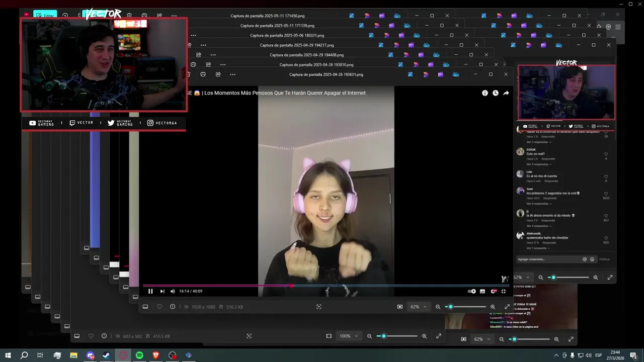Like Lolo's comment with the heart
The width and height of the screenshot is (644, 362).
pos(606,176)
